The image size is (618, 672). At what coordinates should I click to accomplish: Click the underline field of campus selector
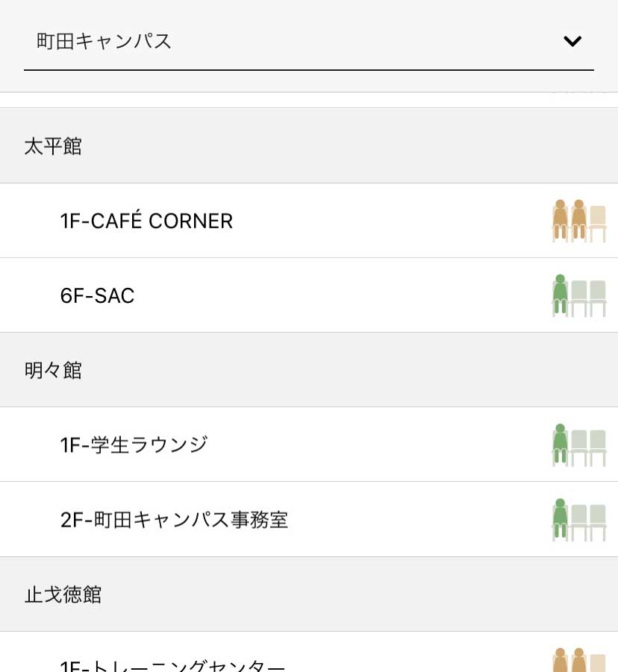(x=309, y=69)
